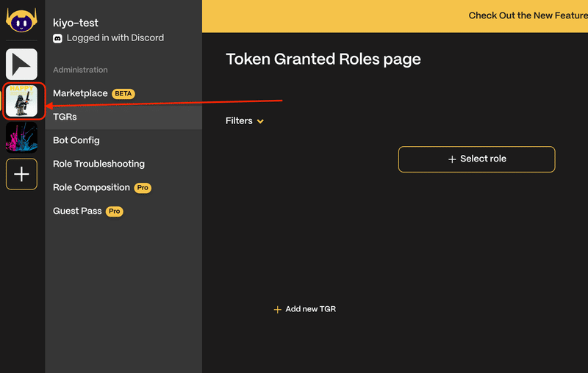Click the yellow chevron beside Filters
This screenshot has height=373, width=588.
(260, 121)
